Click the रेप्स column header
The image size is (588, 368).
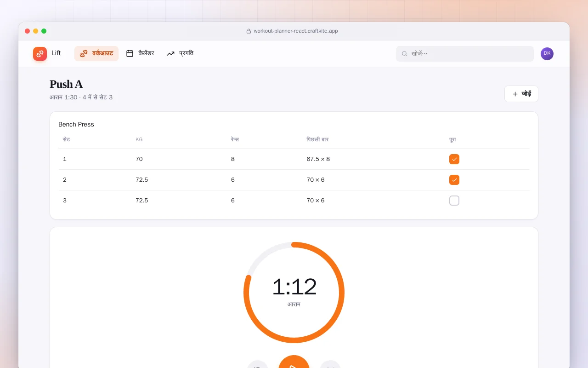235,139
